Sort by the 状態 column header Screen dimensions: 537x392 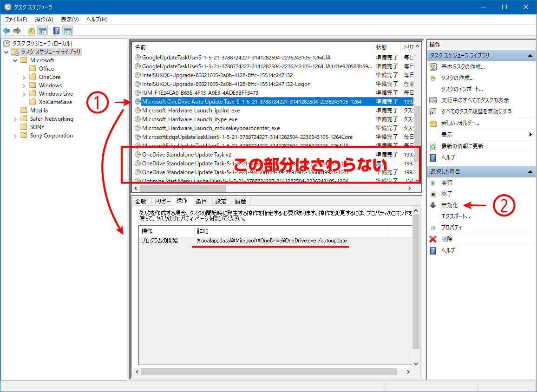tap(386, 47)
